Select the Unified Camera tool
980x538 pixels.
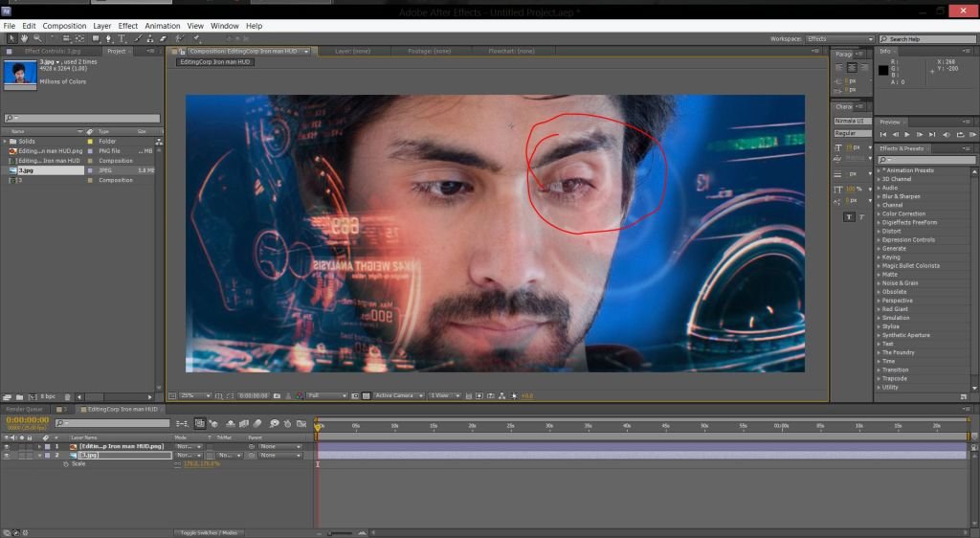[x=66, y=38]
